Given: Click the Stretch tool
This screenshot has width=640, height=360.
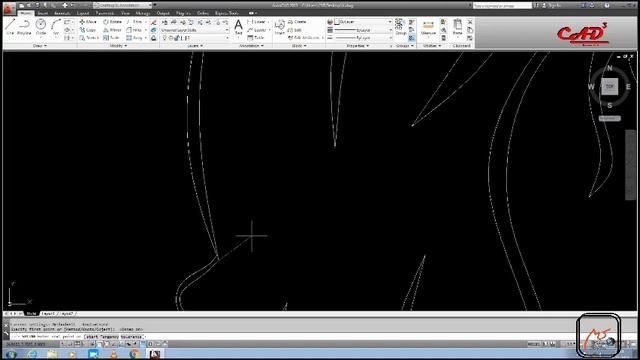Looking at the screenshot, I should click(x=89, y=38).
